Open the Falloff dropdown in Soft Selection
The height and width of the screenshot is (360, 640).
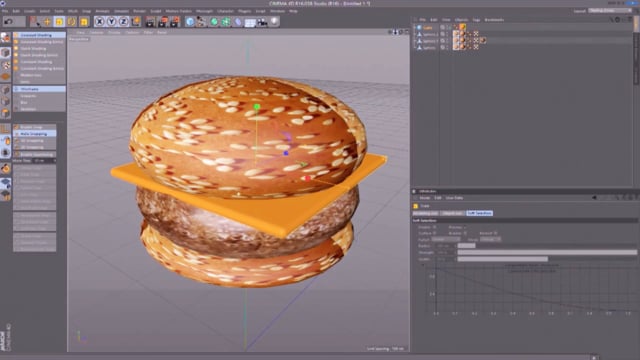(x=446, y=240)
